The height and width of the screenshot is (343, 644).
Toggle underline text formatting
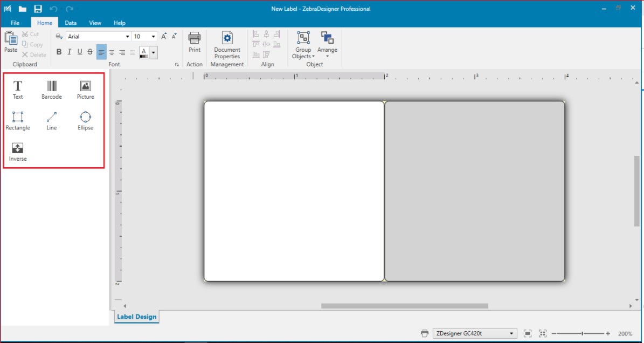79,52
